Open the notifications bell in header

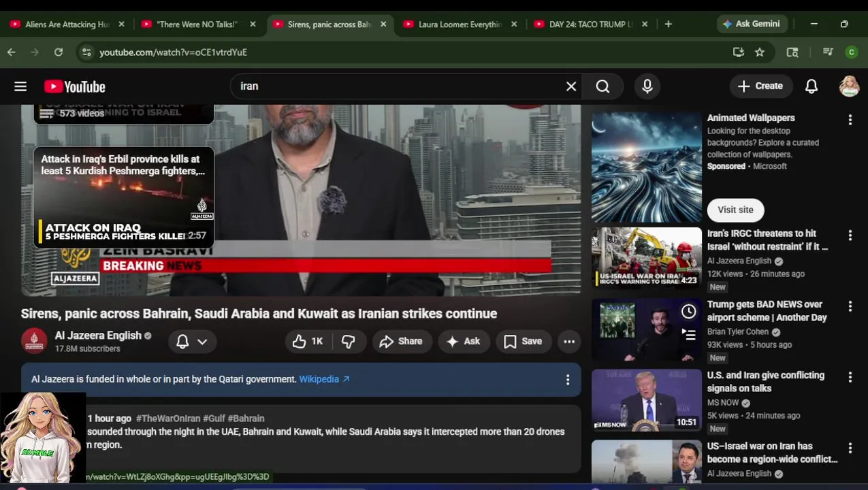[811, 86]
